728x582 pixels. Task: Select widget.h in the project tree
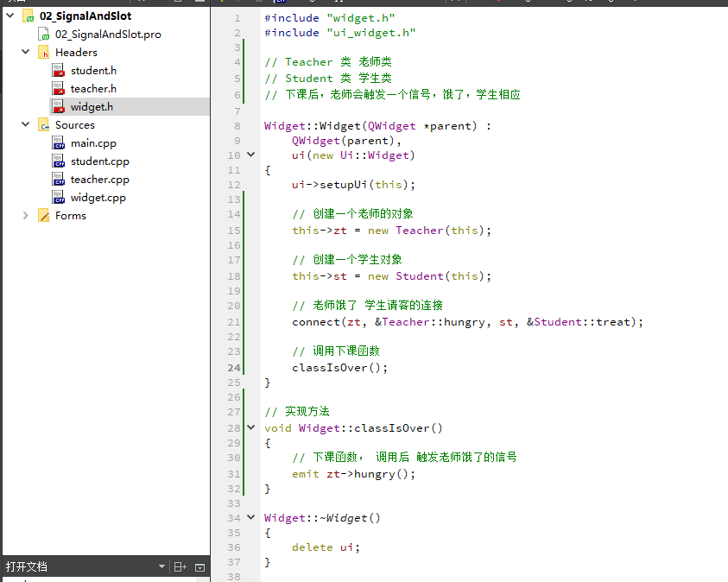coord(92,107)
